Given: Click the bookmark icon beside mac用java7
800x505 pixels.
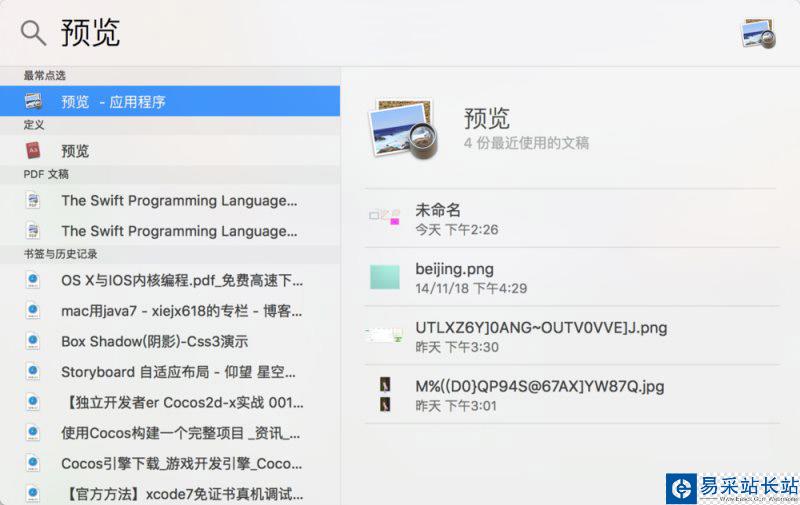Looking at the screenshot, I should (x=33, y=311).
